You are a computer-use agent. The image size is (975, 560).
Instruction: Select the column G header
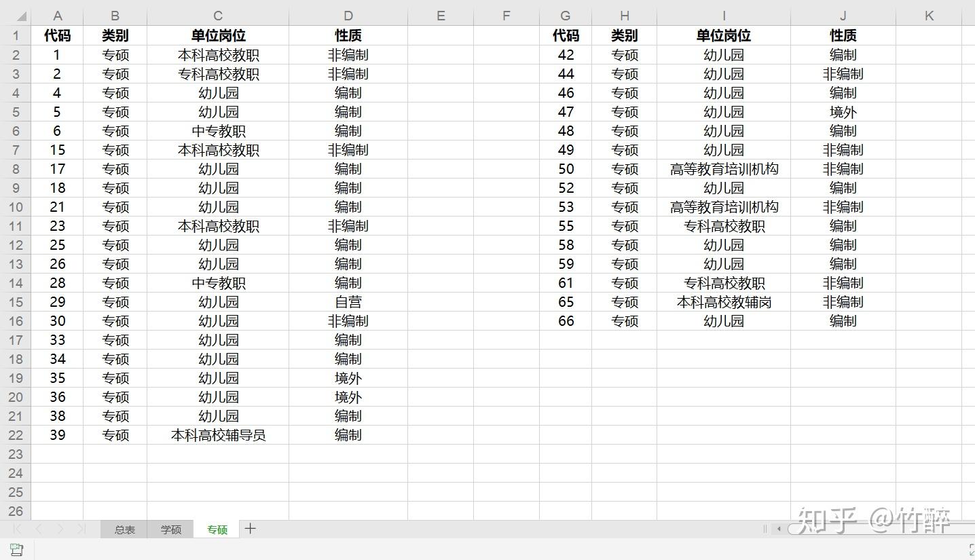pyautogui.click(x=566, y=16)
